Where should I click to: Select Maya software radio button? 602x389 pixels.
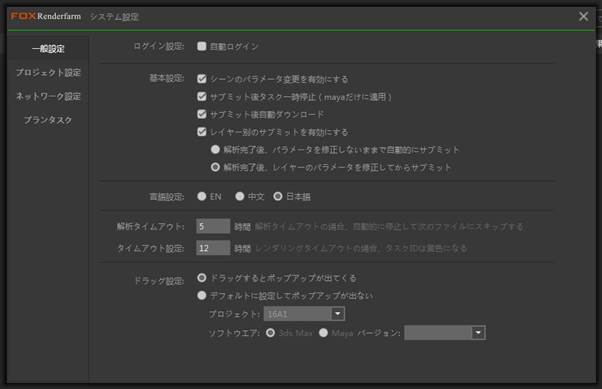(x=323, y=333)
